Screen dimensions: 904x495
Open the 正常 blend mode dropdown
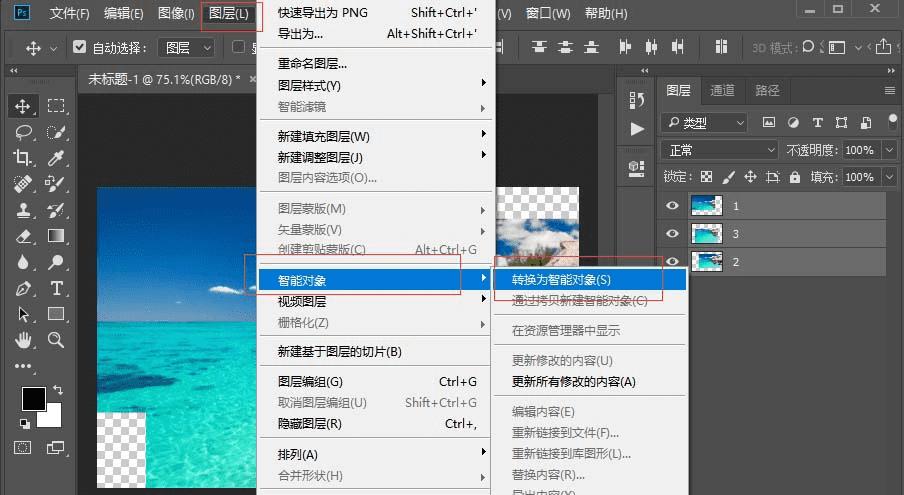click(720, 150)
